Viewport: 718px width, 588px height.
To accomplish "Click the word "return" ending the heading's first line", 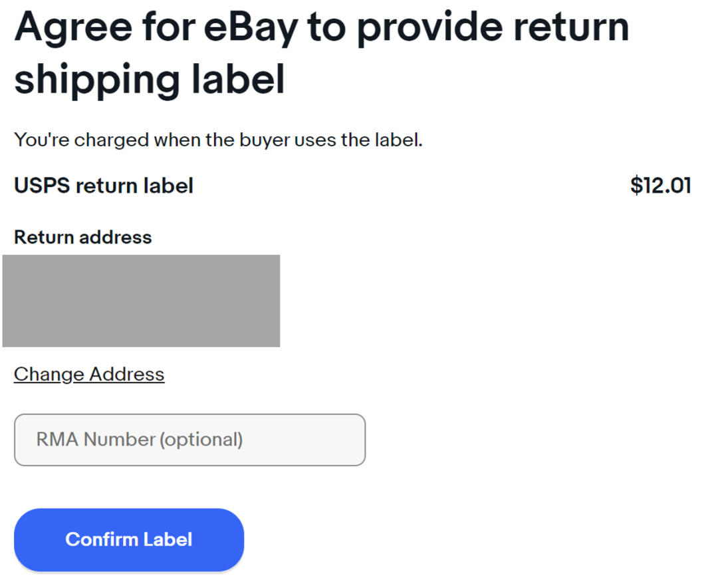I will tap(572, 29).
